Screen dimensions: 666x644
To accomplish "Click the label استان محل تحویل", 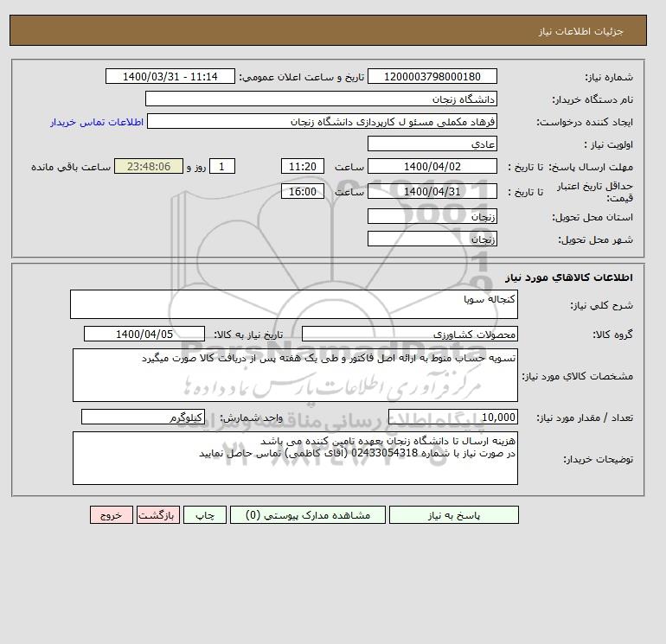I will click(592, 217).
